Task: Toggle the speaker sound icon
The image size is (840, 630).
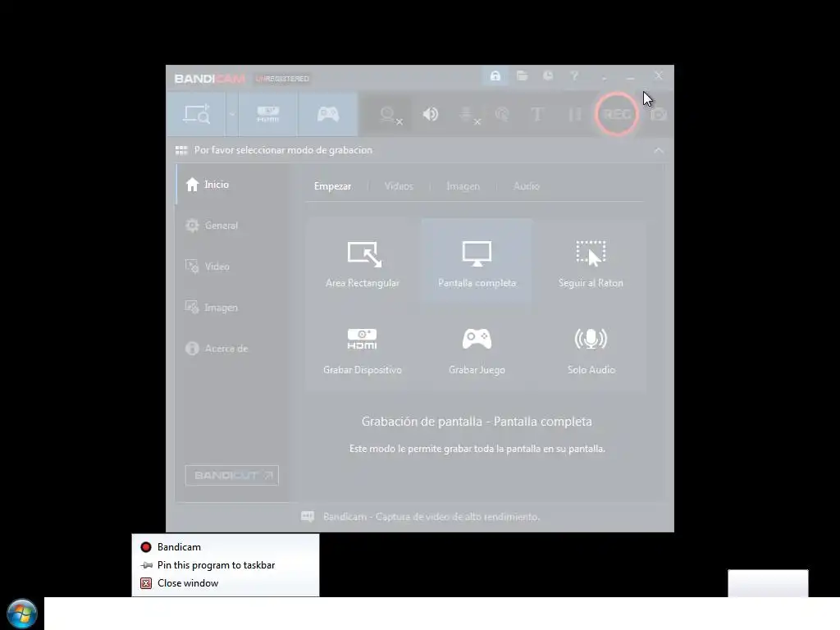Action: coord(430,114)
